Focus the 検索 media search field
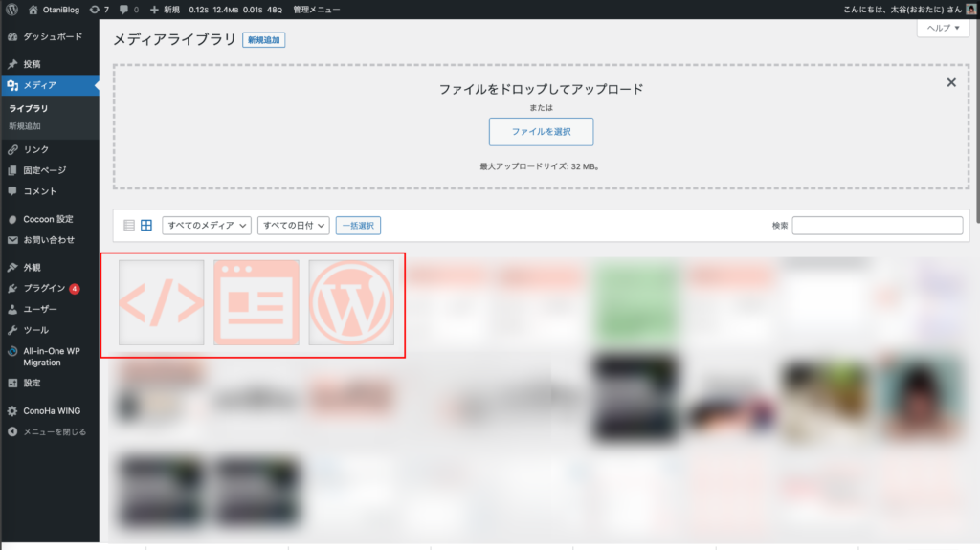Viewport: 980px width, 550px height. [878, 226]
